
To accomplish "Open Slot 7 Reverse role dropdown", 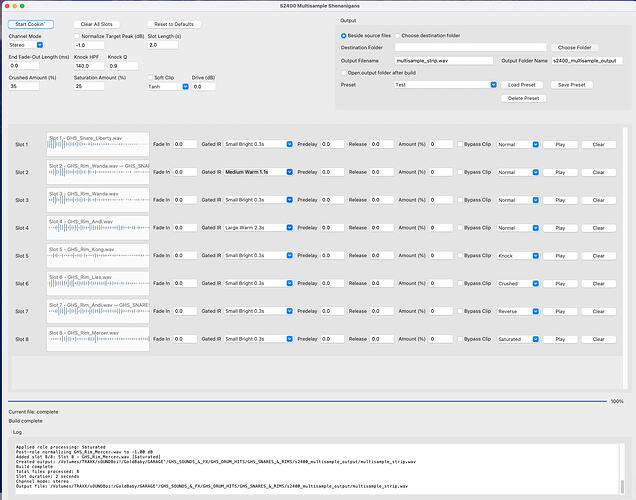I will [x=518, y=311].
